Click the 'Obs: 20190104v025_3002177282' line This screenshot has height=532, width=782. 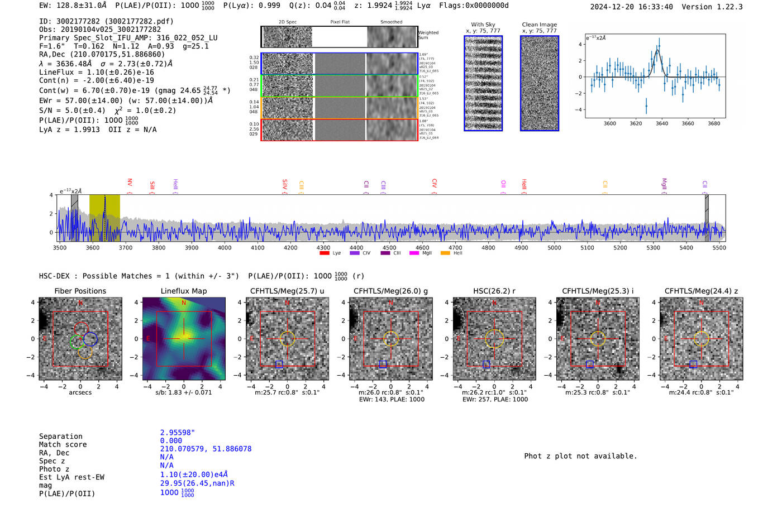[x=100, y=30]
